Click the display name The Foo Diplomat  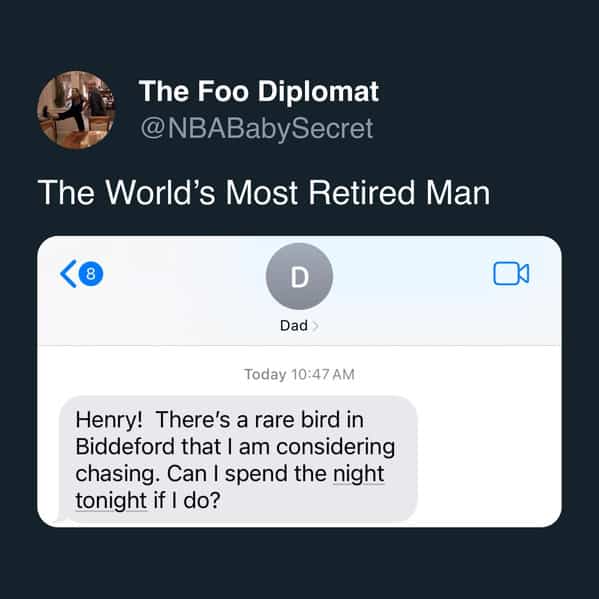coord(259,91)
